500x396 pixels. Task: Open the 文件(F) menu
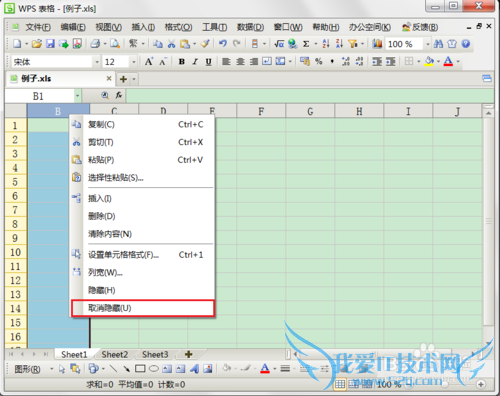38,27
